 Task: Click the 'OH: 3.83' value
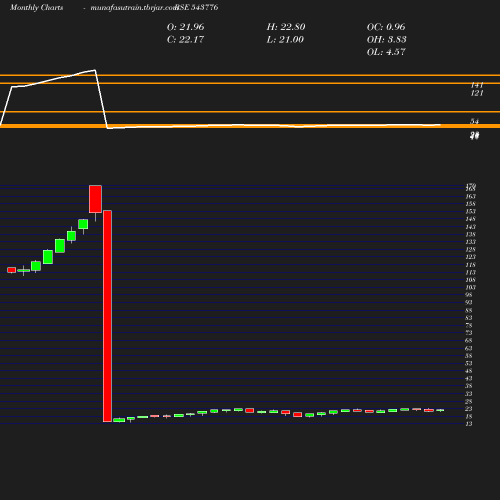coord(386,39)
